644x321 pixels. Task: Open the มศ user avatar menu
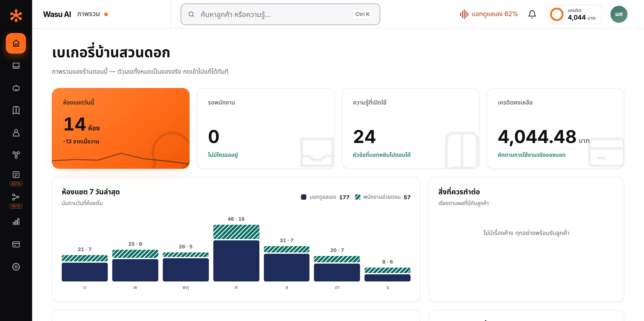tap(619, 14)
